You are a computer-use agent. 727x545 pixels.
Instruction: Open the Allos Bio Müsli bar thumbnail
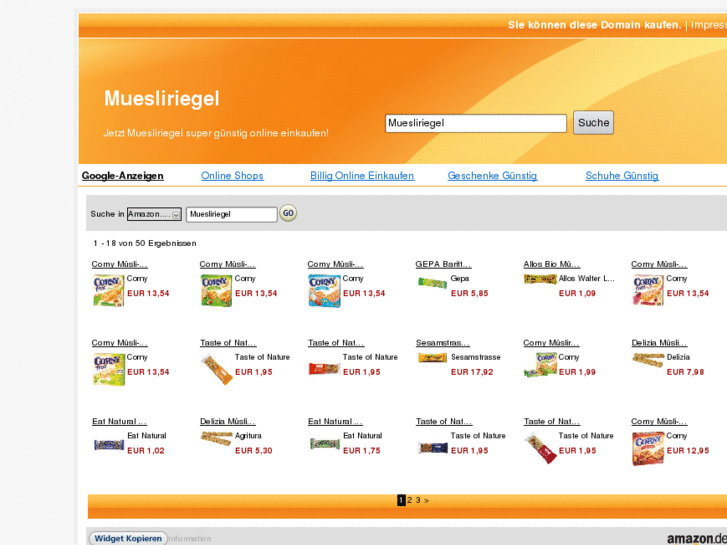pyautogui.click(x=540, y=279)
